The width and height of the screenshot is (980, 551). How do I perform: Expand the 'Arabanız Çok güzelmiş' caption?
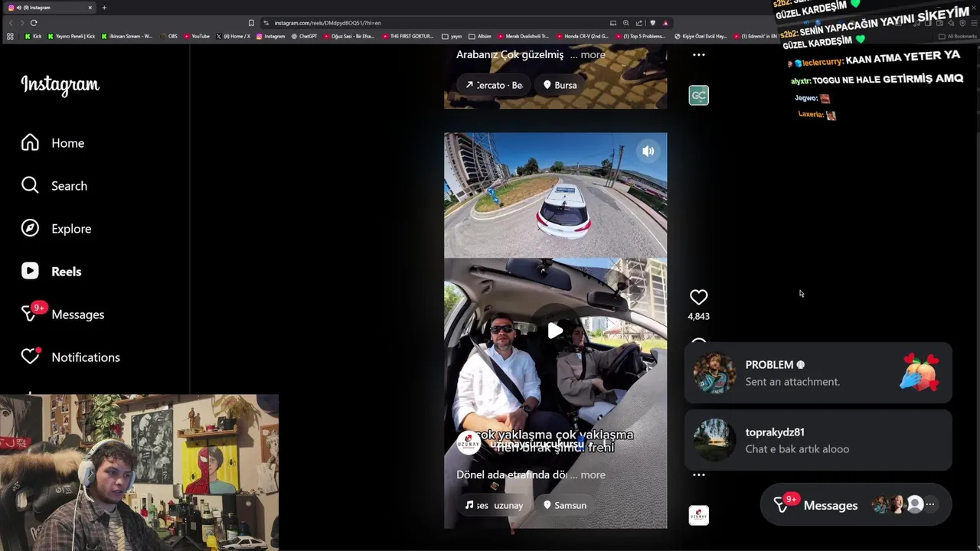coord(593,54)
